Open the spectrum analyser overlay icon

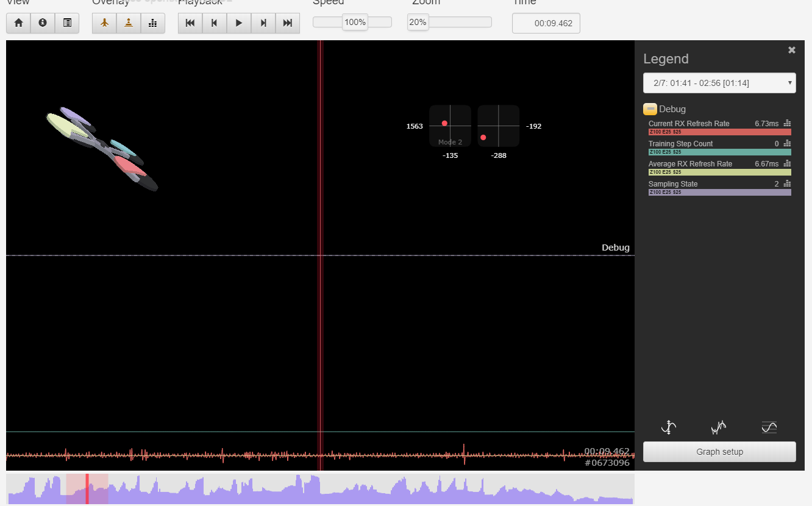pyautogui.click(x=153, y=23)
